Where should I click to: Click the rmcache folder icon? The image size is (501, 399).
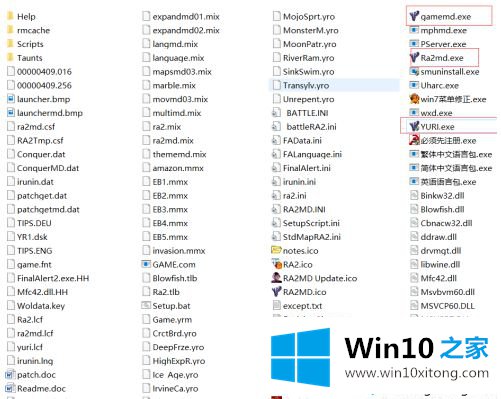pos(10,30)
